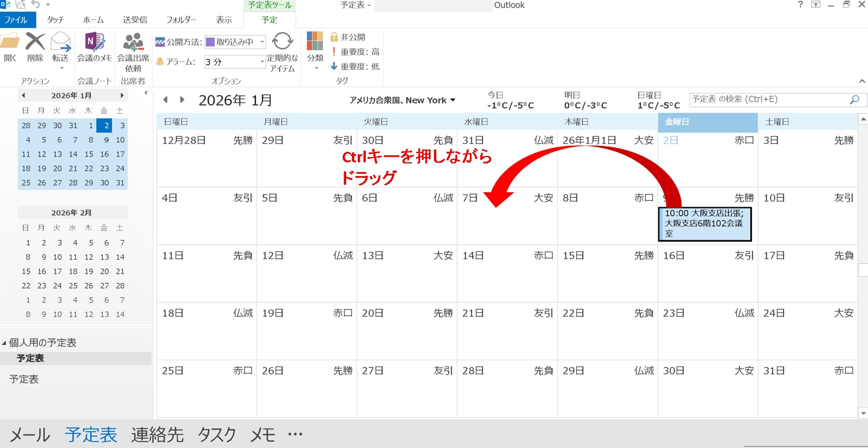
Task: Click the Delete (削除) icon in ribbon
Action: point(35,43)
